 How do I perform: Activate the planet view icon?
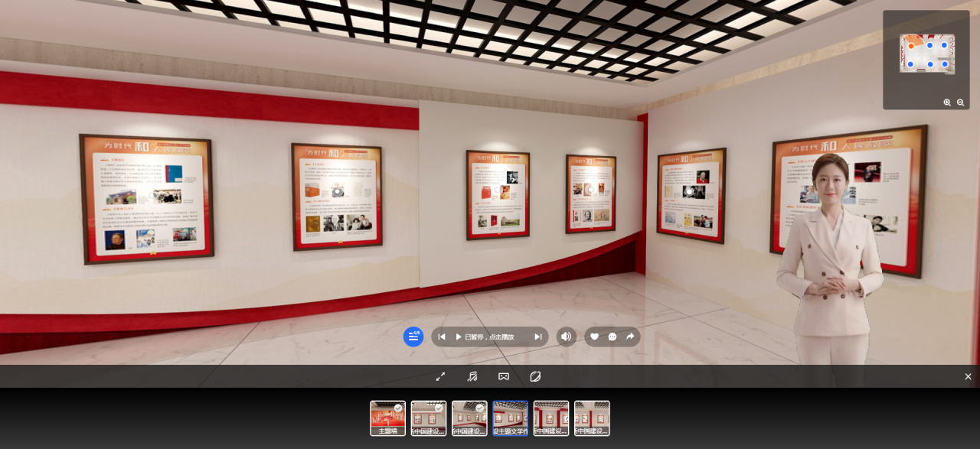[x=535, y=376]
